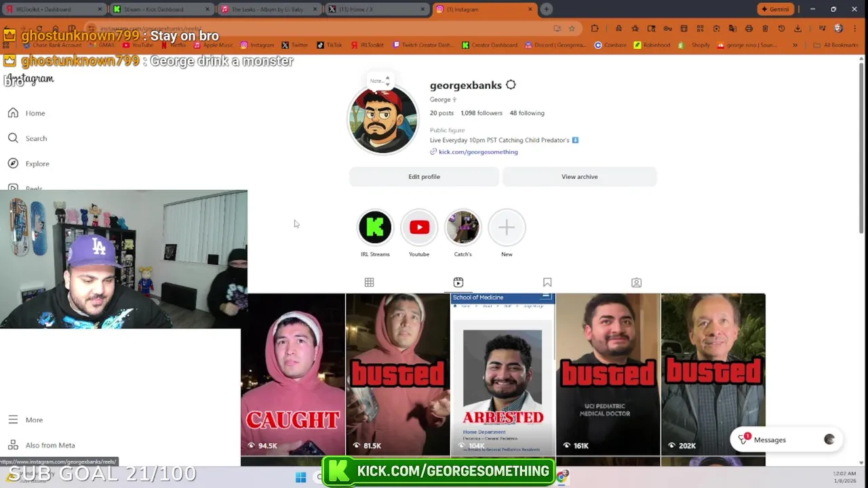This screenshot has width=868, height=488.
Task: Open the busted reel with 161K views
Action: click(x=608, y=374)
